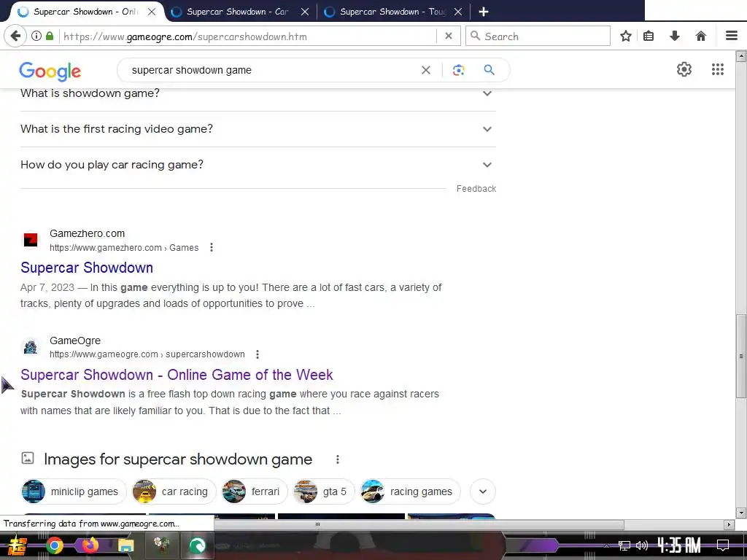Open Chrome from the taskbar
747x560 pixels.
click(54, 545)
